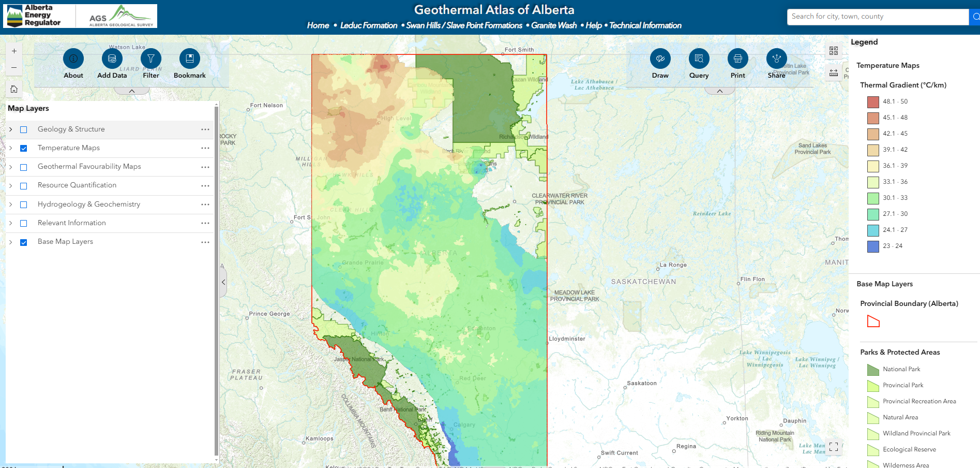The width and height of the screenshot is (980, 468).
Task: Open the Leduc Formation page
Action: click(x=369, y=25)
